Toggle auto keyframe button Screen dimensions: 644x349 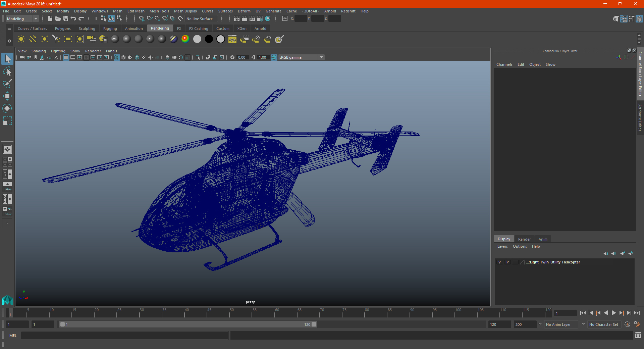tap(627, 325)
